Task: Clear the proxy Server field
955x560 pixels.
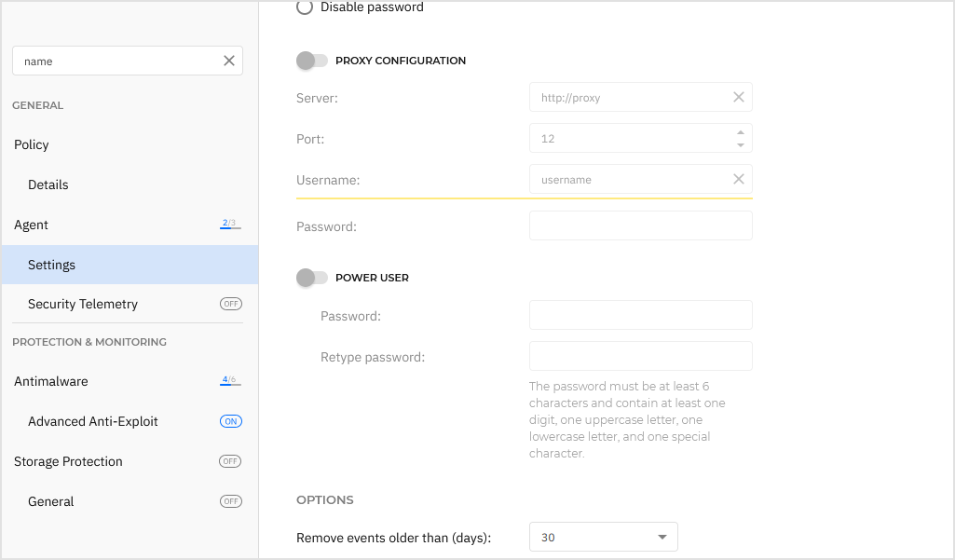Action: click(738, 97)
